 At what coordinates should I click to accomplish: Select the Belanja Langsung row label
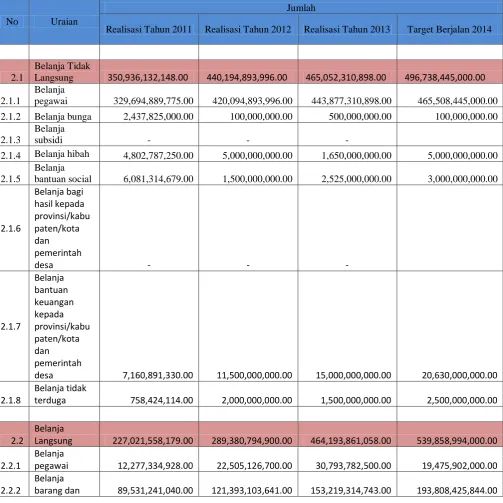pos(53,435)
